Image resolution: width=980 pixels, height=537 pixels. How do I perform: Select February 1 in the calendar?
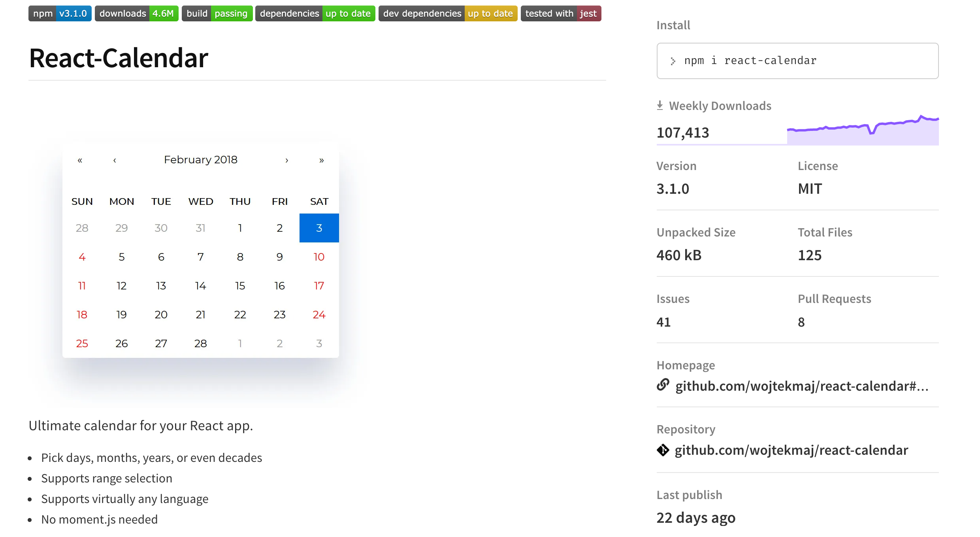pyautogui.click(x=240, y=228)
